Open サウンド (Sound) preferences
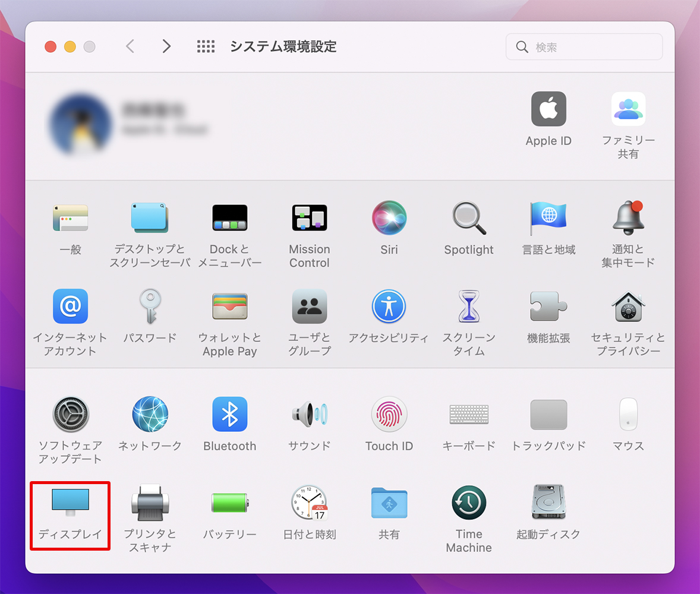The height and width of the screenshot is (594, 700). (x=310, y=414)
